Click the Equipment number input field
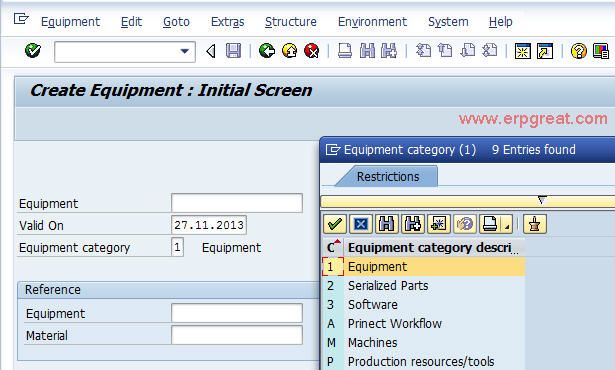The width and height of the screenshot is (615, 370). (237, 203)
